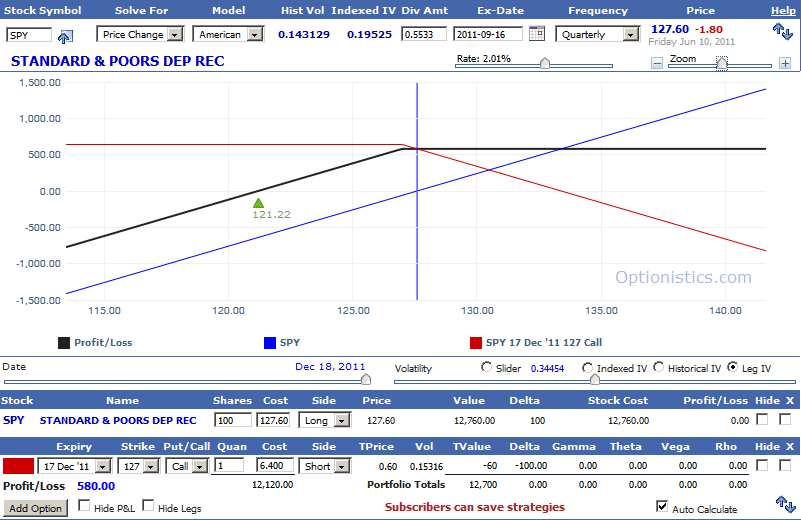Click the black Profit/Loss legend square

[64, 343]
